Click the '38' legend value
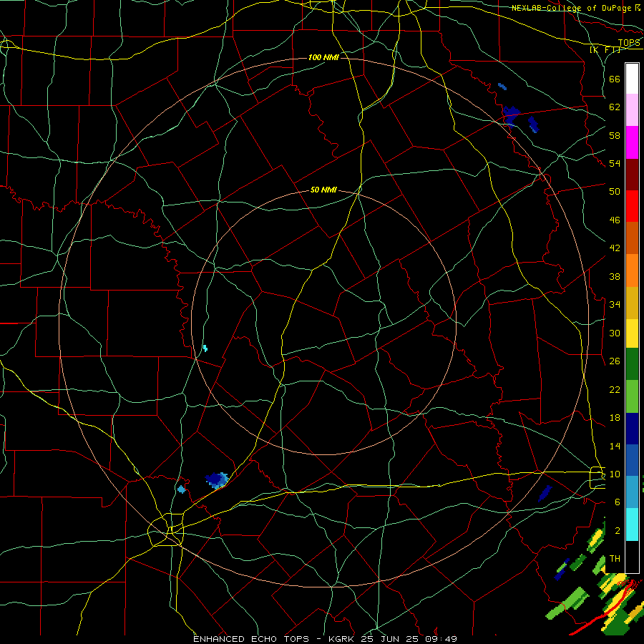This screenshot has height=644, width=644. [615, 276]
